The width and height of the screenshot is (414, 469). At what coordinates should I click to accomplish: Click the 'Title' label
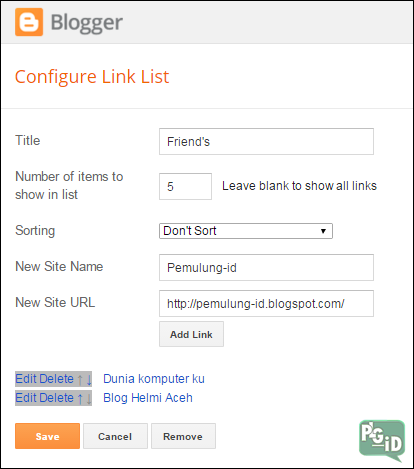point(28,141)
